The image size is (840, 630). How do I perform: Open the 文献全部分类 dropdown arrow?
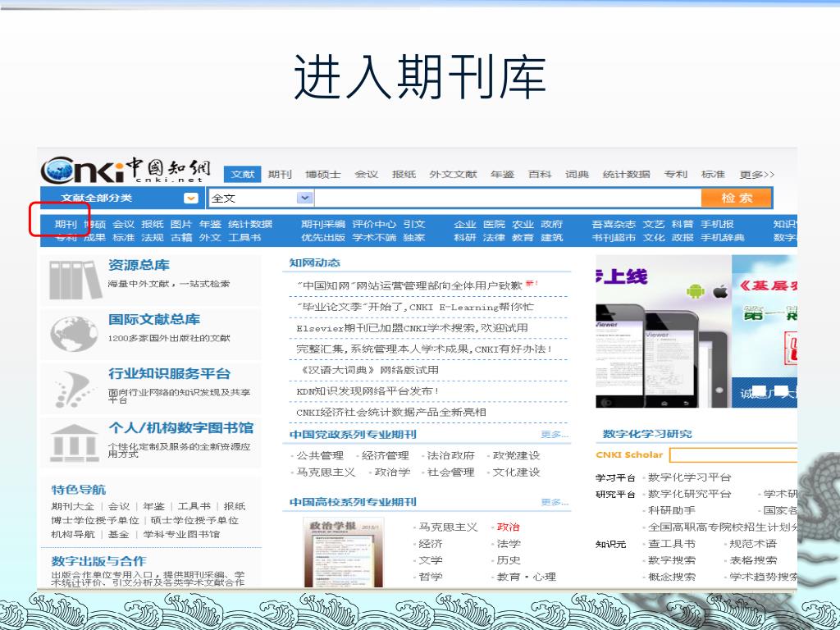(190, 199)
